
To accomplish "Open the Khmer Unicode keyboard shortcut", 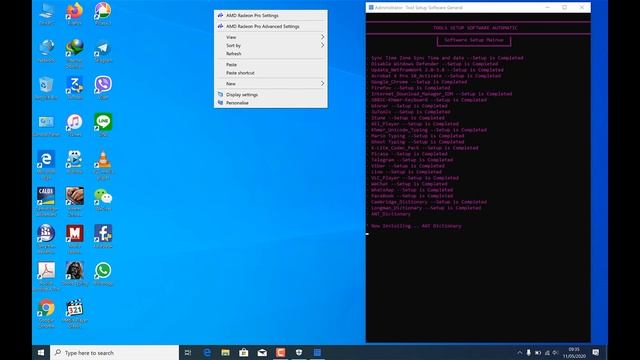I will [x=74, y=202].
